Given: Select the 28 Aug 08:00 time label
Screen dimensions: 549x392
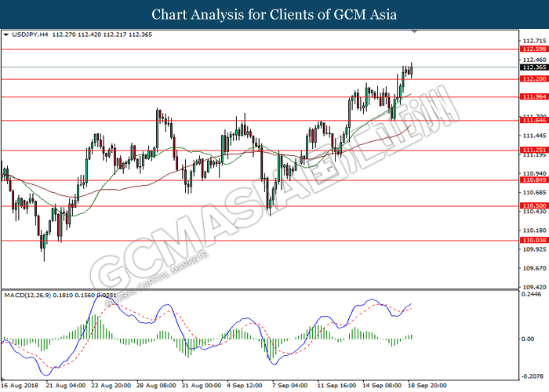Looking at the screenshot, I should tap(156, 386).
